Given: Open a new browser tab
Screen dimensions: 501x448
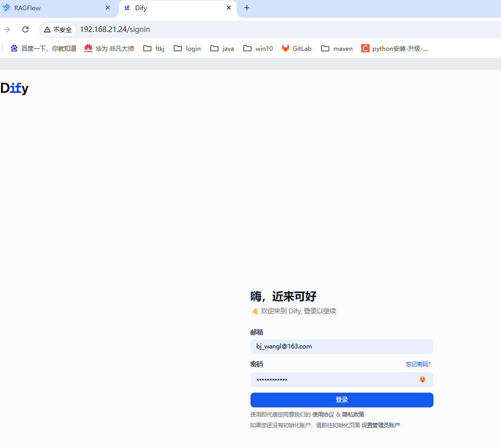Looking at the screenshot, I should (x=246, y=8).
